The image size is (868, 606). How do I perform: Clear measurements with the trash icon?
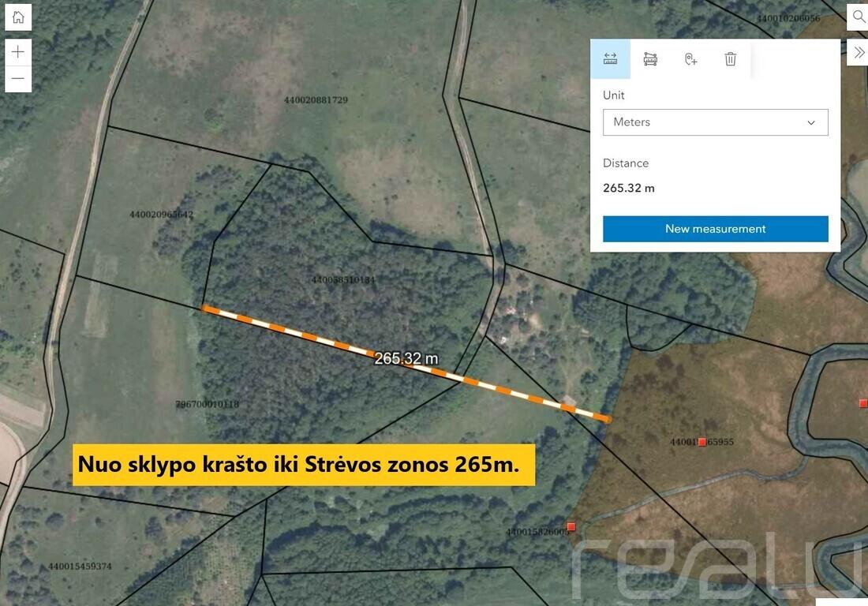point(731,58)
